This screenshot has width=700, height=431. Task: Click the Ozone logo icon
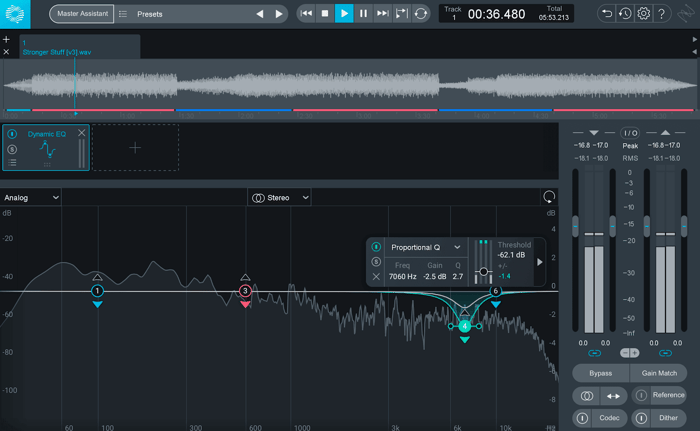pyautogui.click(x=15, y=14)
